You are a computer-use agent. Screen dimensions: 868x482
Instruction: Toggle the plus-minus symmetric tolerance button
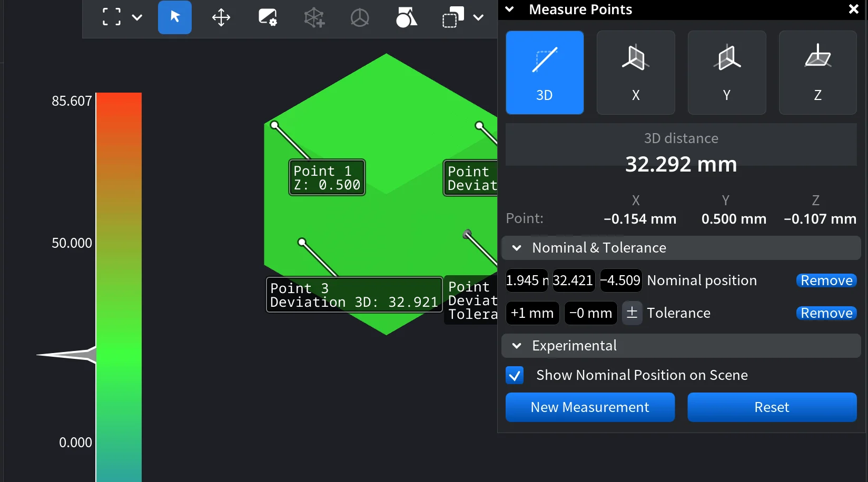click(x=632, y=313)
